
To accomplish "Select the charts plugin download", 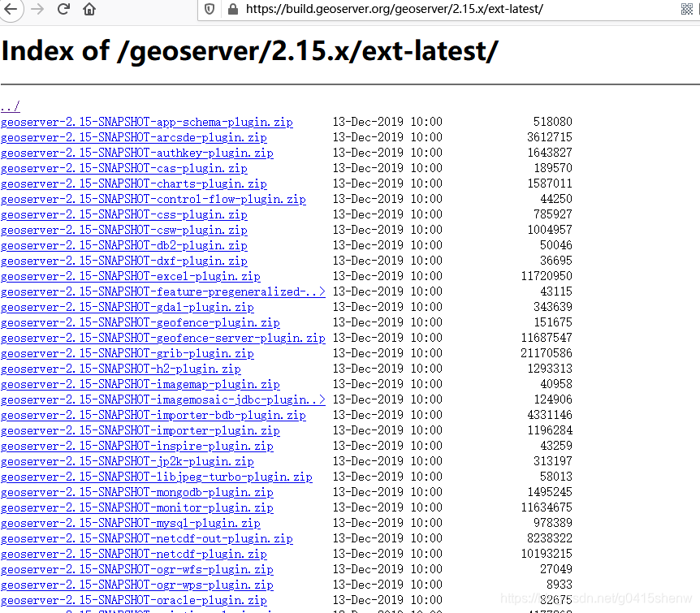I will (133, 183).
